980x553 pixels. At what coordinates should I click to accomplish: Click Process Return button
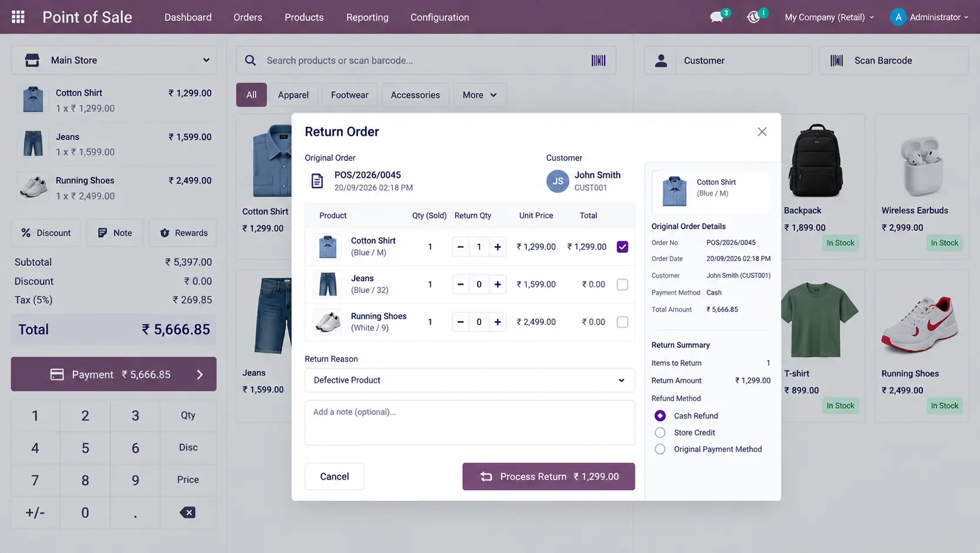point(549,477)
